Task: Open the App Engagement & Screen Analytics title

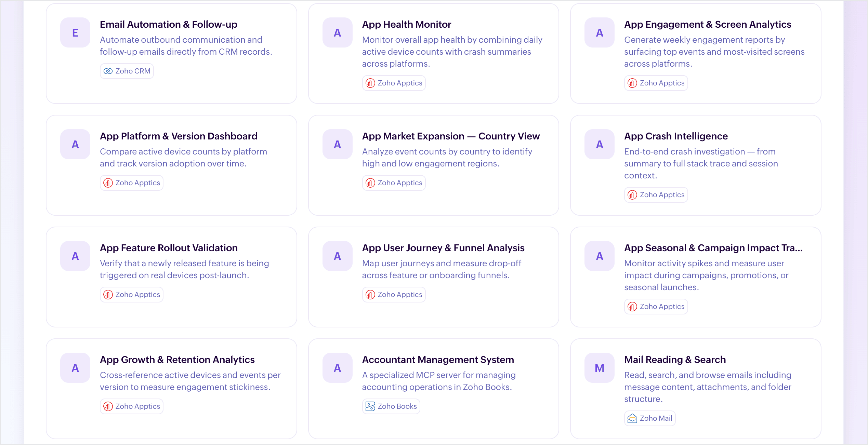Action: pyautogui.click(x=707, y=24)
